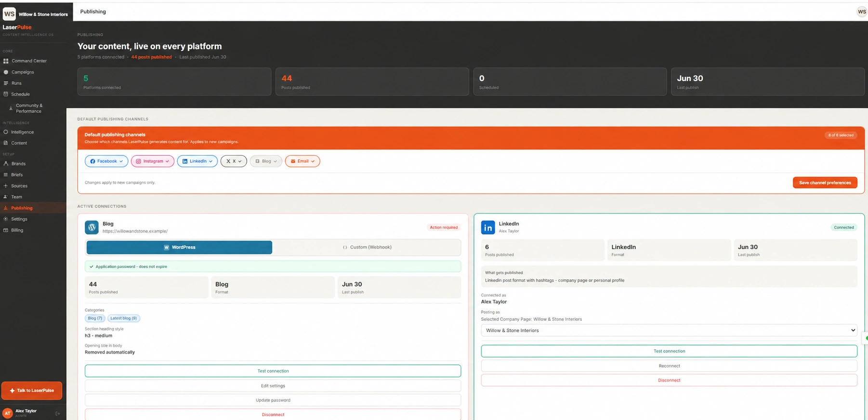Screen dimensions: 868x420
Task: Select the WordPress connection tab
Action: coord(179,248)
